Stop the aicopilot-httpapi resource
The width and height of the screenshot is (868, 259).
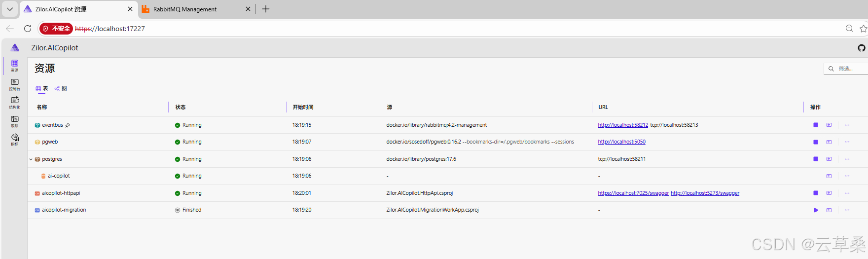(x=816, y=193)
